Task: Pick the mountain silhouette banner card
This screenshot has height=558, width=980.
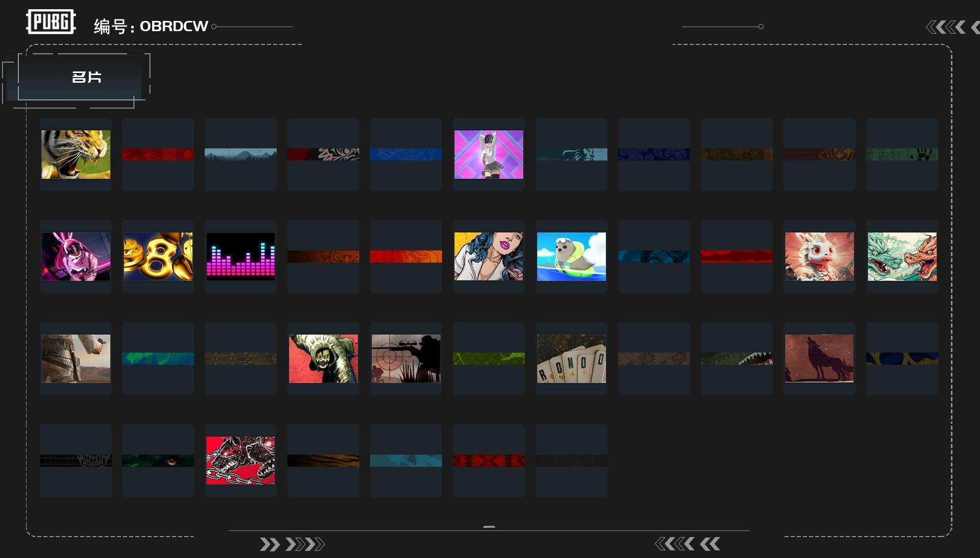Action: click(x=240, y=154)
